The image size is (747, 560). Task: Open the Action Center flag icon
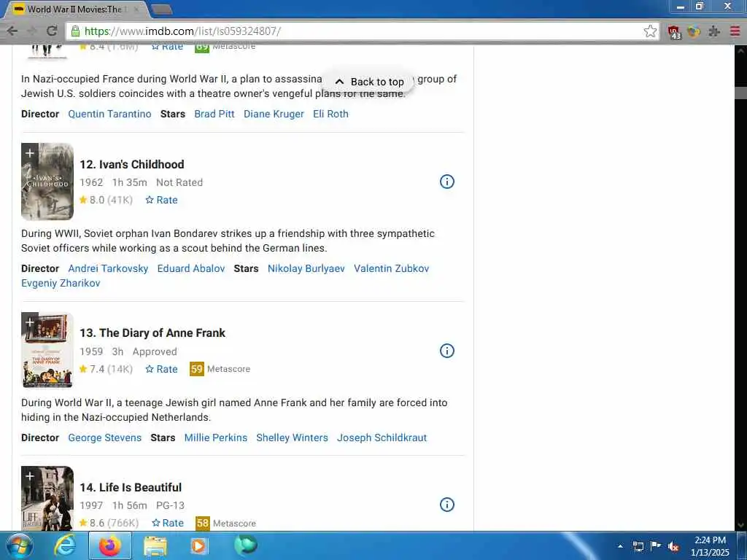click(x=656, y=545)
